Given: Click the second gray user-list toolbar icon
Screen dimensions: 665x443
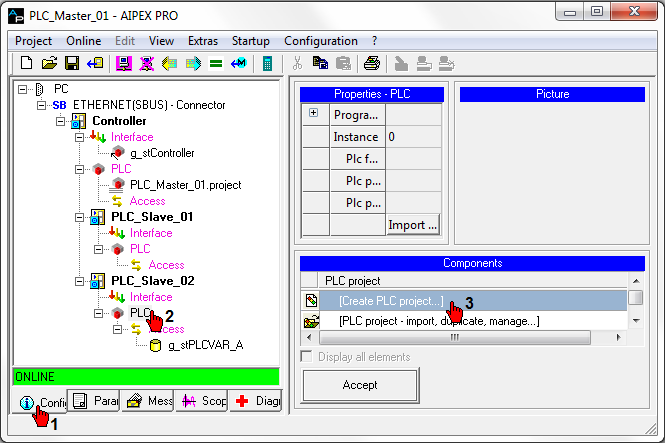Looking at the screenshot, I should [x=424, y=64].
